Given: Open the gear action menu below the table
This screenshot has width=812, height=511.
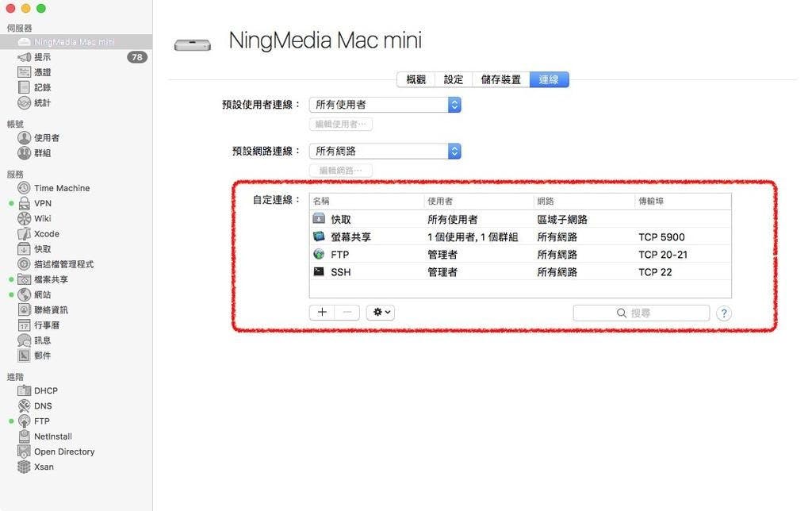Looking at the screenshot, I should (381, 312).
